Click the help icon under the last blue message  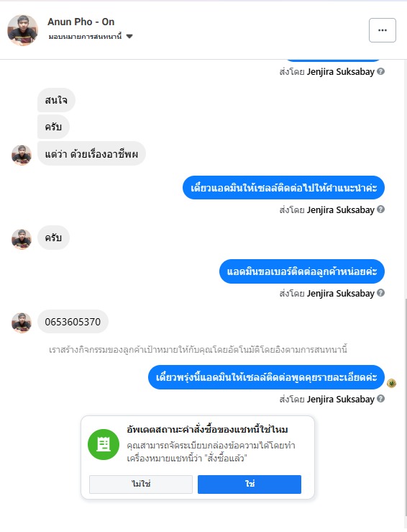380,399
